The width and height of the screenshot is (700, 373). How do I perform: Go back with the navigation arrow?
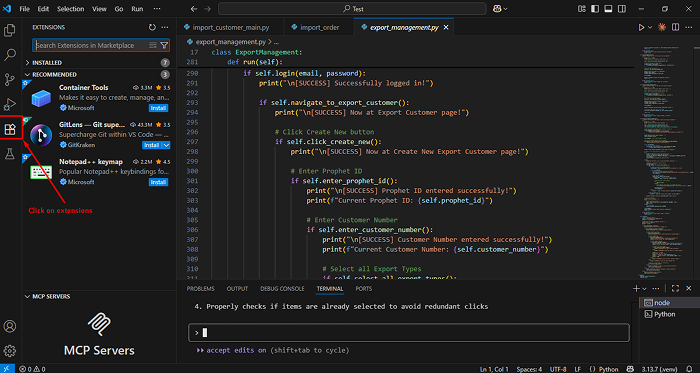click(193, 9)
